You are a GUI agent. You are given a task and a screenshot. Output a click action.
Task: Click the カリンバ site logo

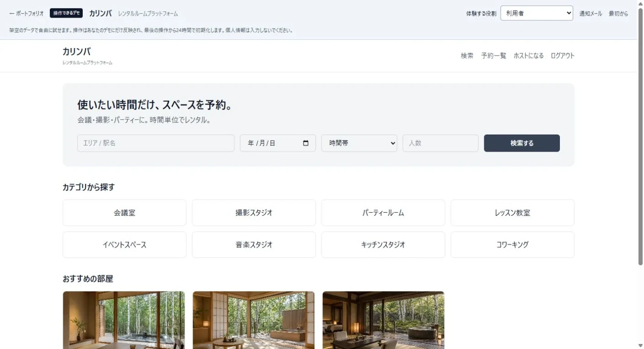click(77, 52)
